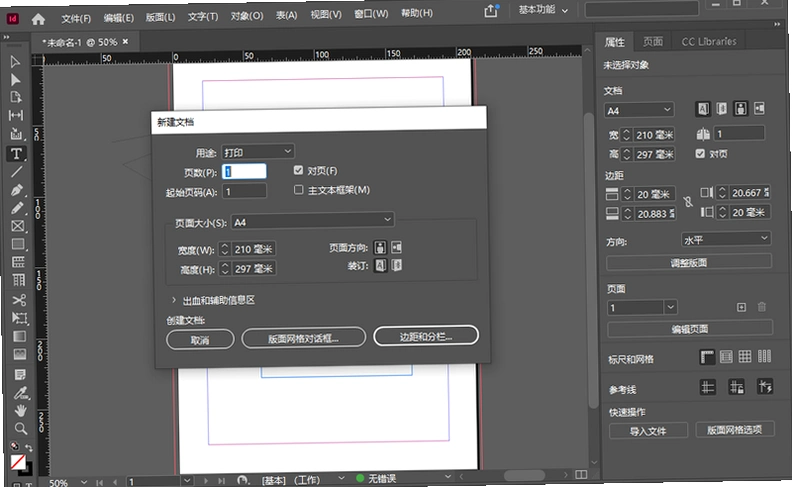Open zoom level dropdown in status bar
Viewport: 792px width, 487px height.
tap(84, 482)
